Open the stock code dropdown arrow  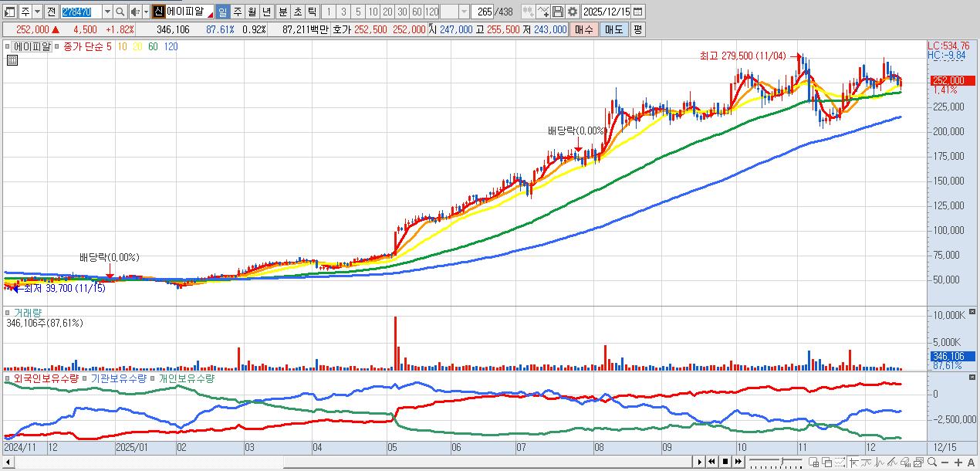click(x=107, y=12)
